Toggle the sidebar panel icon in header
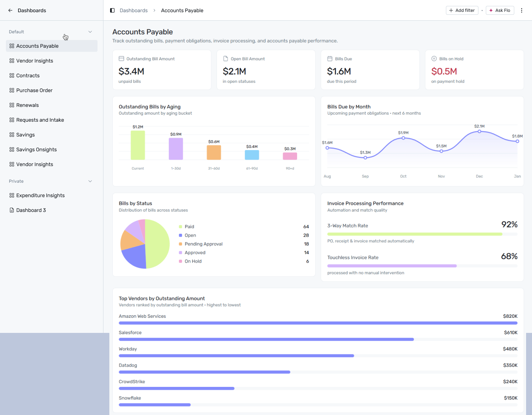 pyautogui.click(x=112, y=10)
